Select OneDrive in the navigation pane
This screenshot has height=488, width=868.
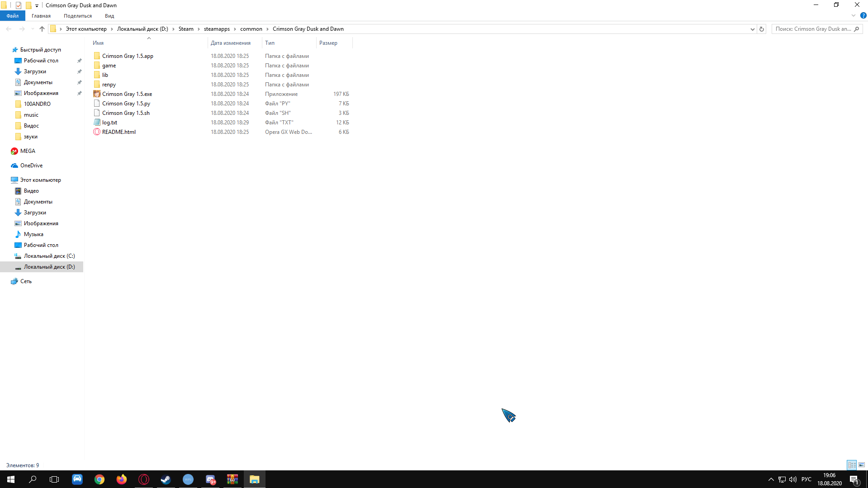pos(31,166)
